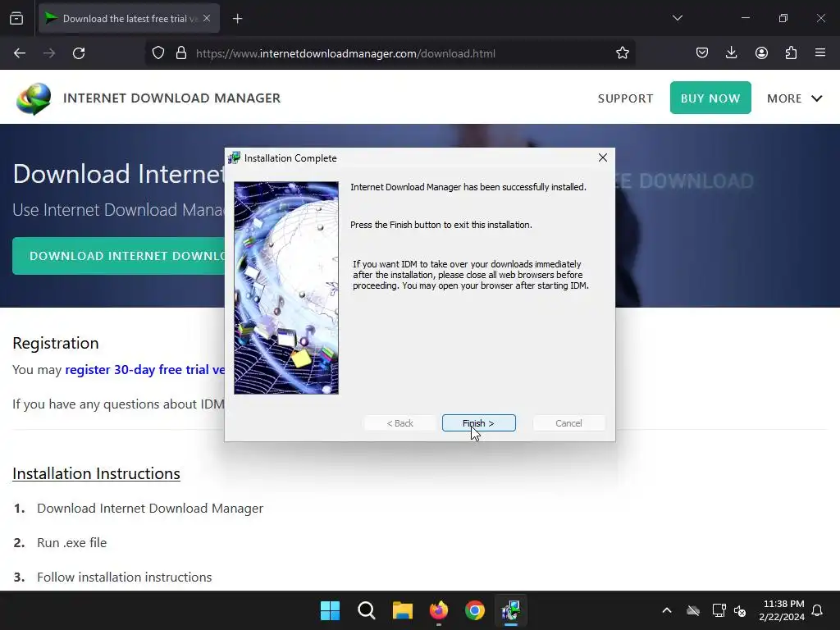Close the Download the latest free trial tab
Viewport: 840px width, 630px height.
(207, 18)
